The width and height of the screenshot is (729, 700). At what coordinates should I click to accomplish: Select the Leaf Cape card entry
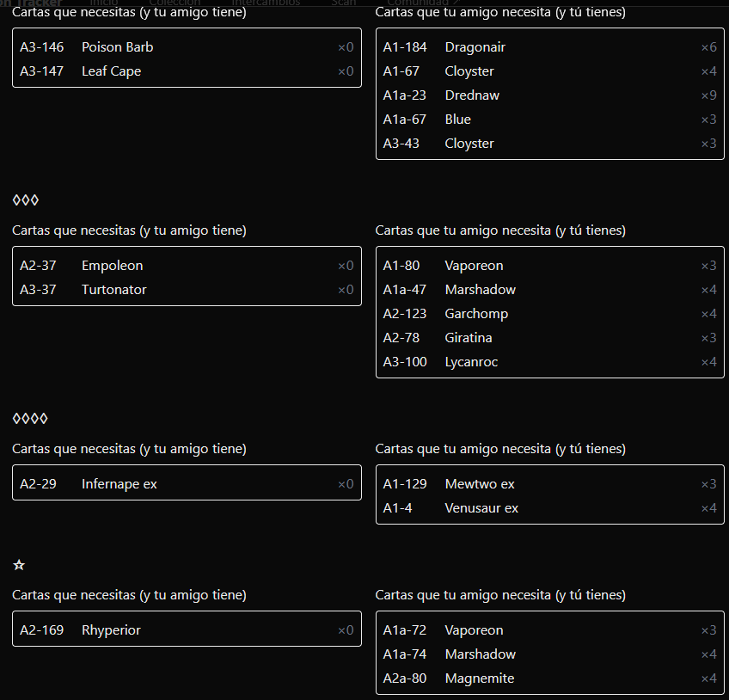pyautogui.click(x=187, y=71)
